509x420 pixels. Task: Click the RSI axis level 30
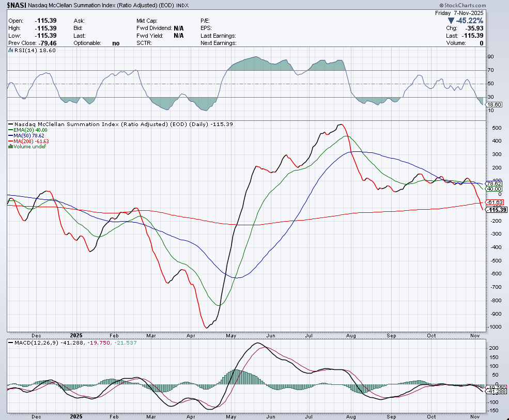click(x=490, y=97)
